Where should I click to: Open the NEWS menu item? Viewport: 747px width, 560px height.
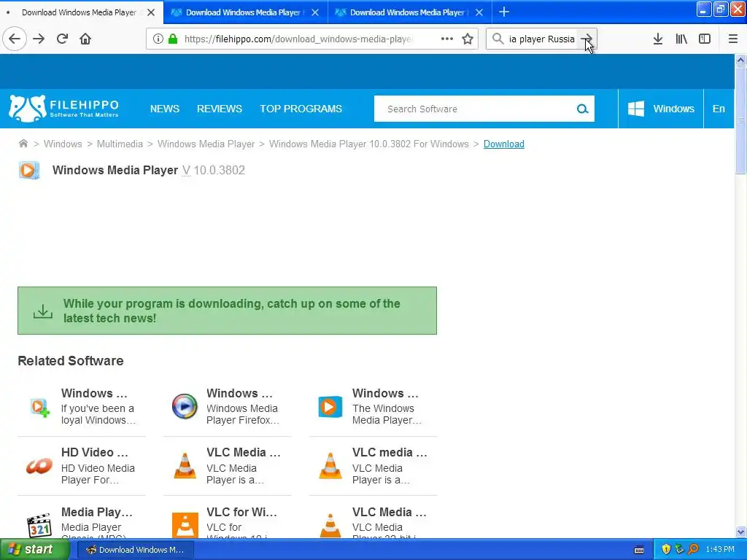(165, 109)
